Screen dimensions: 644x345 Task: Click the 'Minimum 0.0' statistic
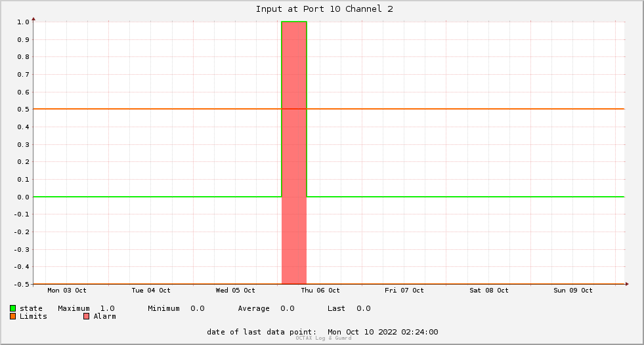(176, 308)
